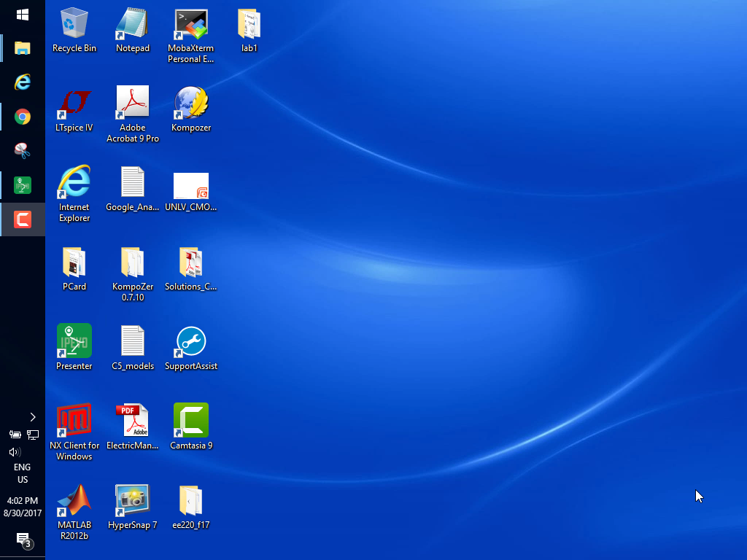Click the Windows Start button
The width and height of the screenshot is (747, 560).
[23, 15]
